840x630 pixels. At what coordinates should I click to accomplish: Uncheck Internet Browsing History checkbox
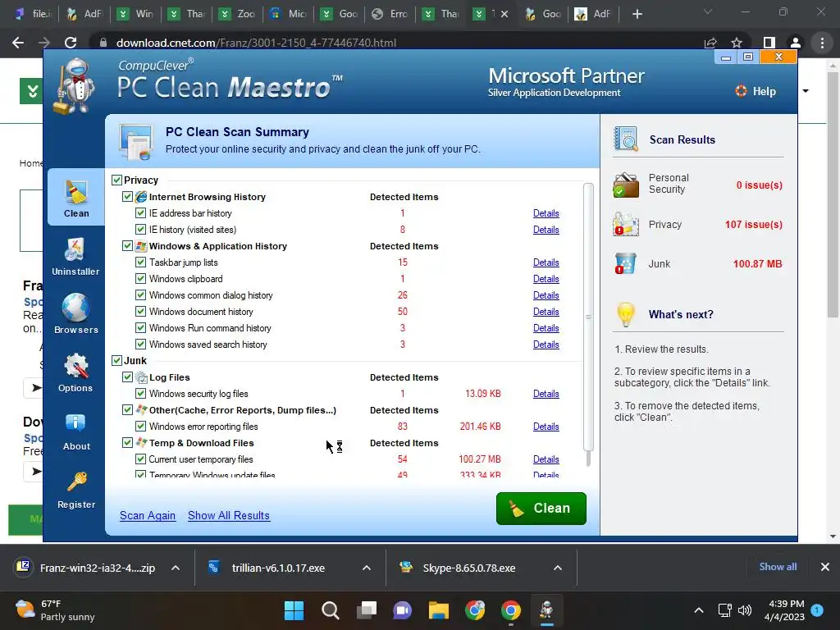127,197
